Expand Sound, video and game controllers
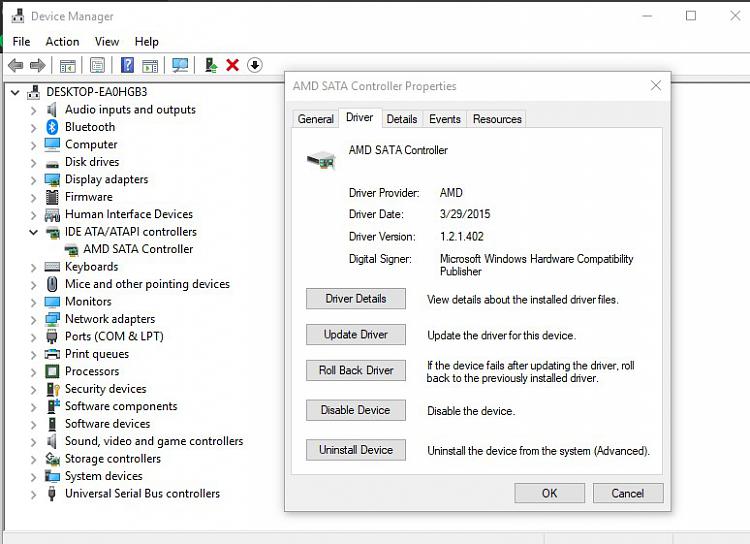750x544 pixels. (x=33, y=442)
